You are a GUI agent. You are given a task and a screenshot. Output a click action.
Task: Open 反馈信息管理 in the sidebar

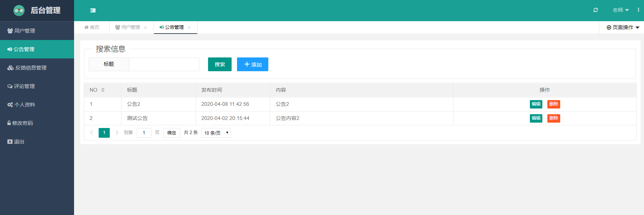pos(37,68)
